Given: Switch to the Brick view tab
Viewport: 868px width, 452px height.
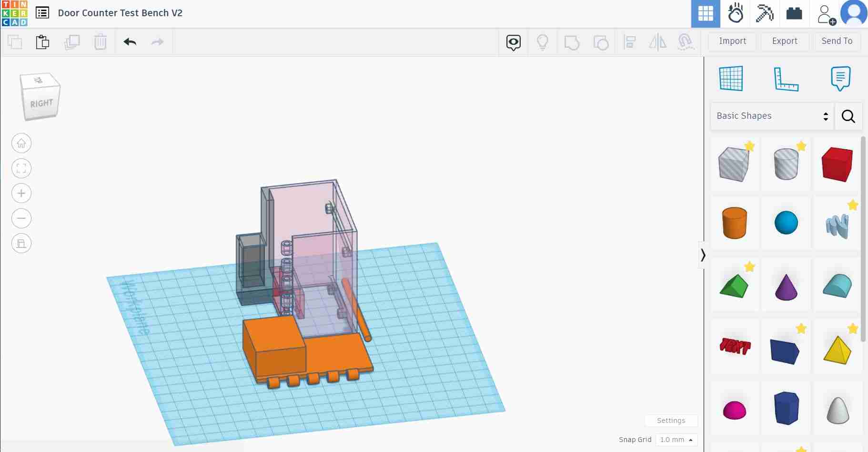Looking at the screenshot, I should click(795, 13).
